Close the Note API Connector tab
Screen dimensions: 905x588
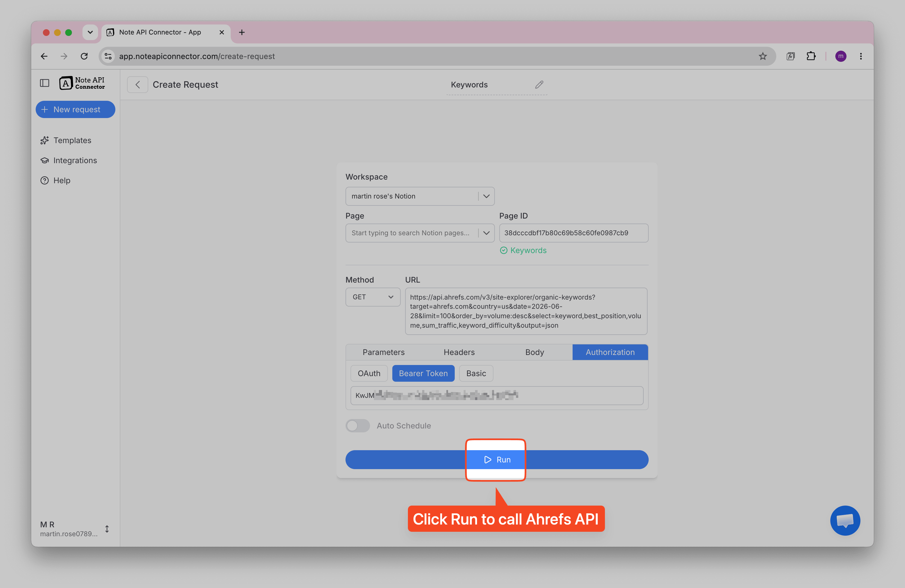pyautogui.click(x=222, y=32)
